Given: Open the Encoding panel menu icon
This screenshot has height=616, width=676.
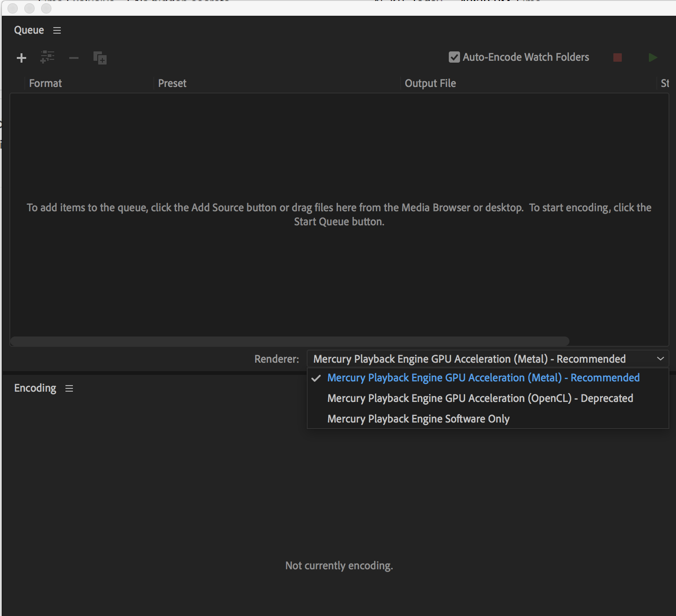Looking at the screenshot, I should 69,388.
